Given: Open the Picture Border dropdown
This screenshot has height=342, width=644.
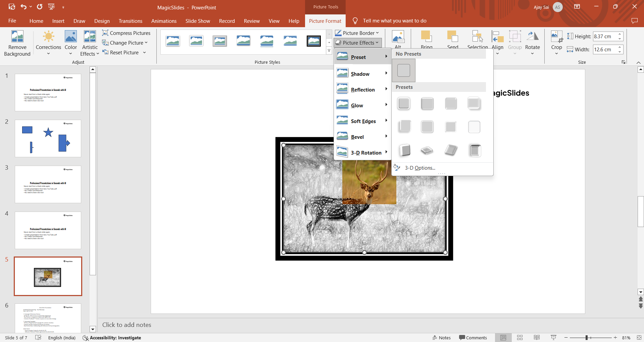Looking at the screenshot, I should (357, 33).
